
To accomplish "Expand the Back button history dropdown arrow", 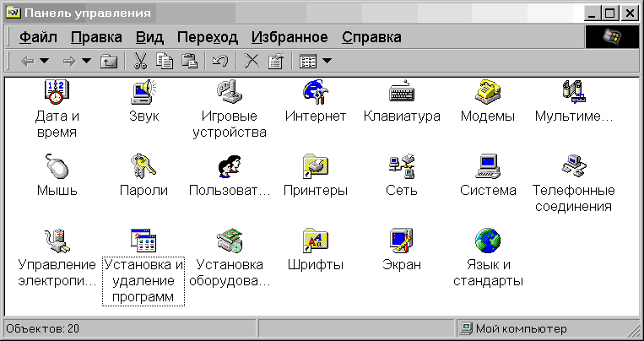I will (x=44, y=62).
